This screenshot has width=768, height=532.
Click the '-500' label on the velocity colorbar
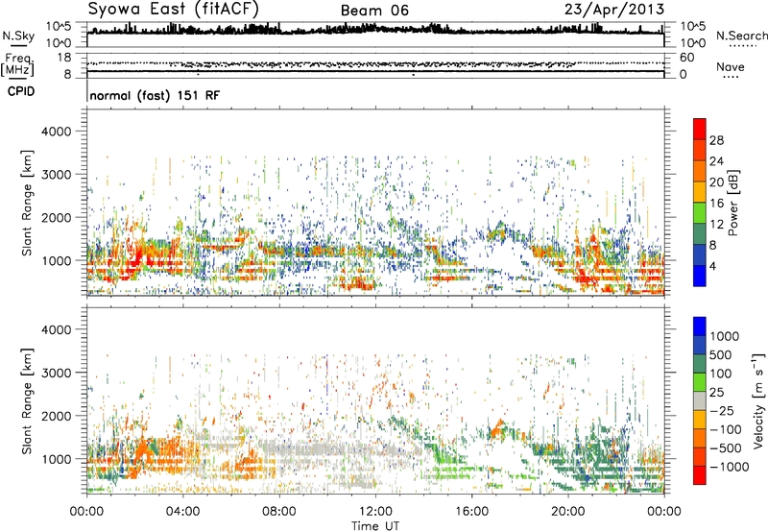(x=726, y=448)
